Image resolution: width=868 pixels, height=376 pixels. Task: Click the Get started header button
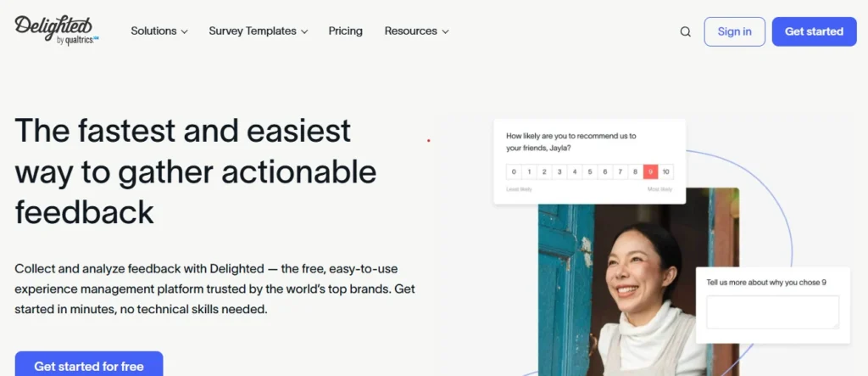point(814,31)
